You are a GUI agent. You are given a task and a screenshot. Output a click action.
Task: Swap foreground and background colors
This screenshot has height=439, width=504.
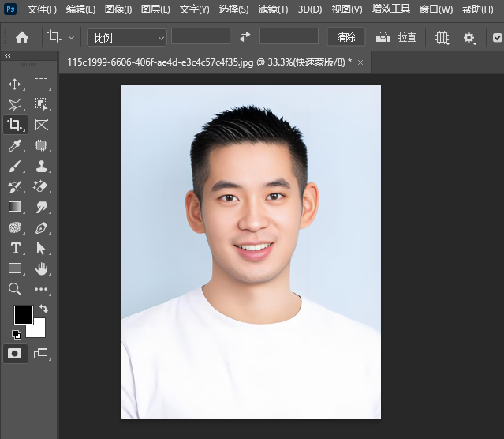pos(43,309)
